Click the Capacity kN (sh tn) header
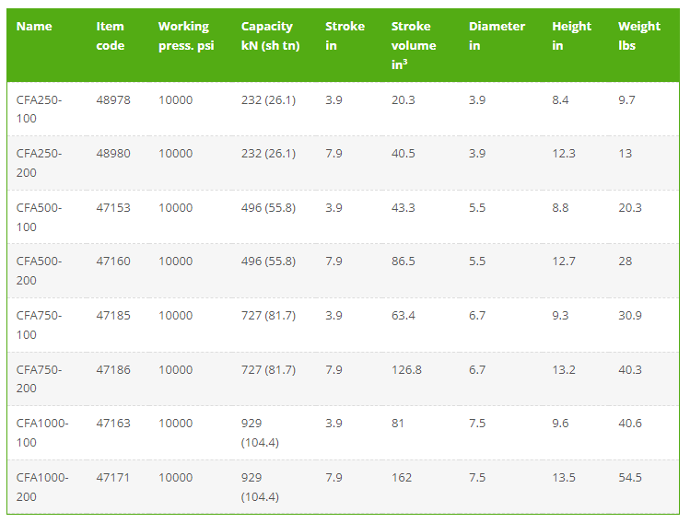This screenshot has width=690, height=523. [270, 36]
